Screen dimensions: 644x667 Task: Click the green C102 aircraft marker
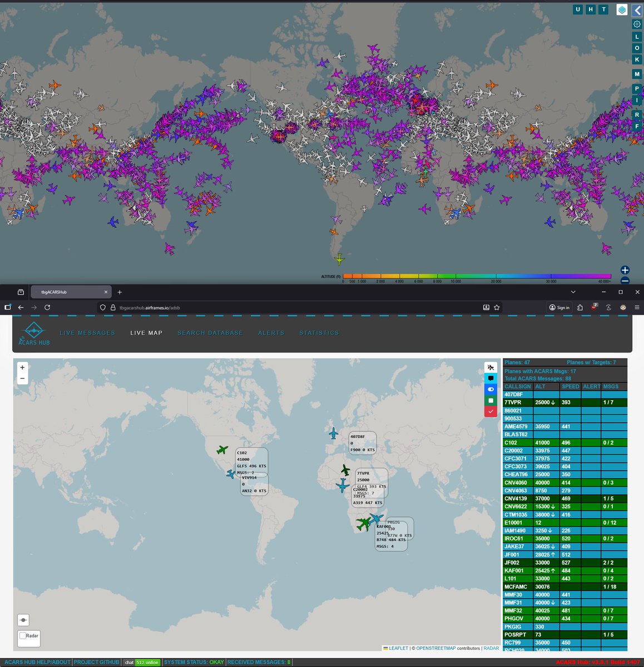point(222,449)
